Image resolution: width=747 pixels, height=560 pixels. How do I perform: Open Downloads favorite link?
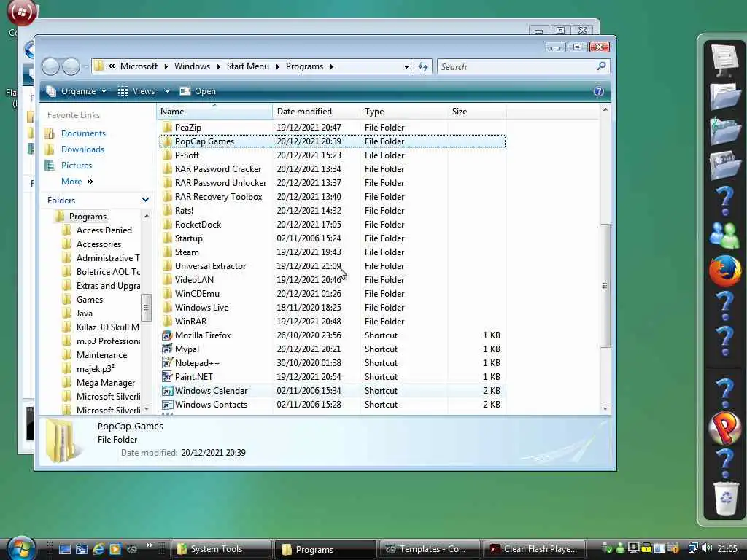[x=82, y=149]
